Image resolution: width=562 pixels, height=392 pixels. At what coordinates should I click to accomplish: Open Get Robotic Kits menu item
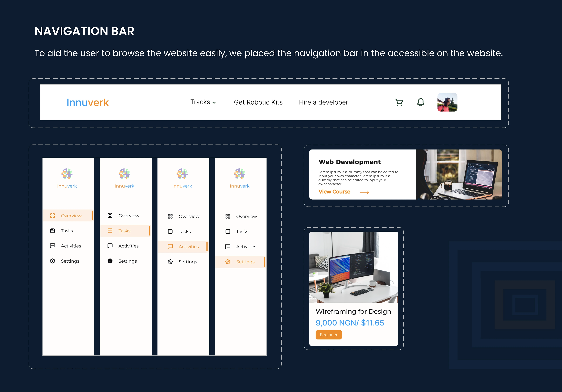pos(258,102)
